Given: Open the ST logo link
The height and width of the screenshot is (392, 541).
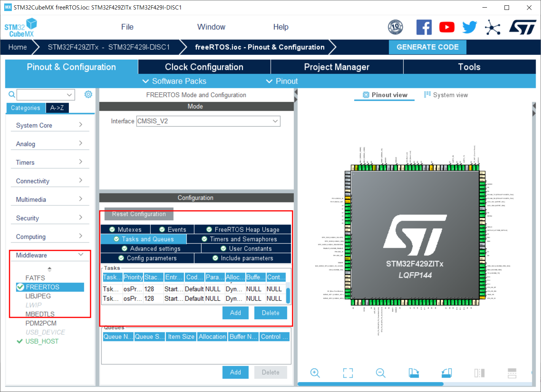Looking at the screenshot, I should pos(523,27).
